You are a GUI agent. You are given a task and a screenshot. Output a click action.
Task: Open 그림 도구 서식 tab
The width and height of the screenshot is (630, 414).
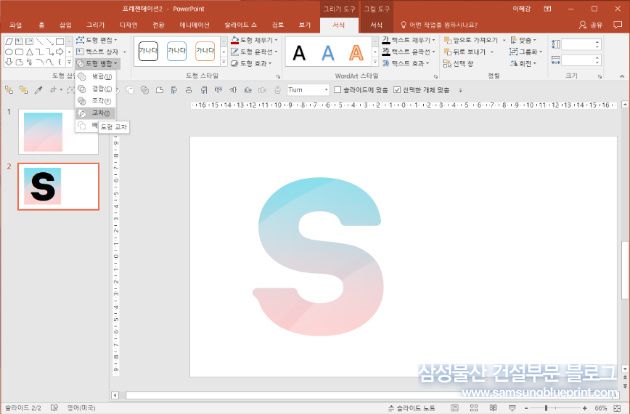pyautogui.click(x=376, y=25)
